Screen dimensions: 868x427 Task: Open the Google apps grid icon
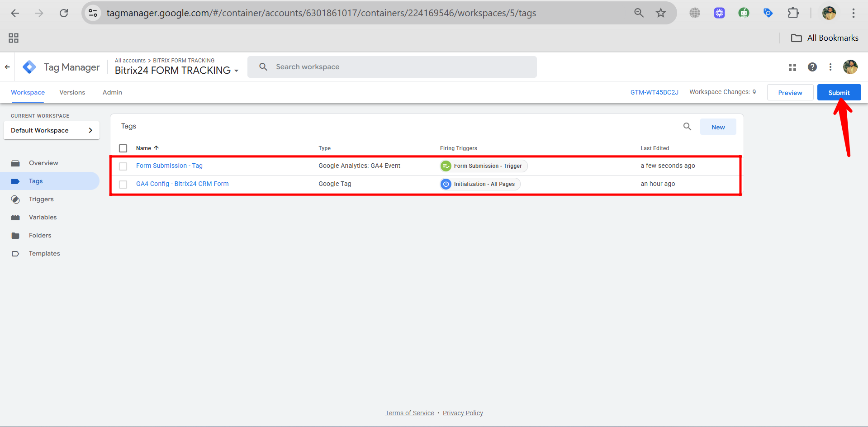[792, 67]
